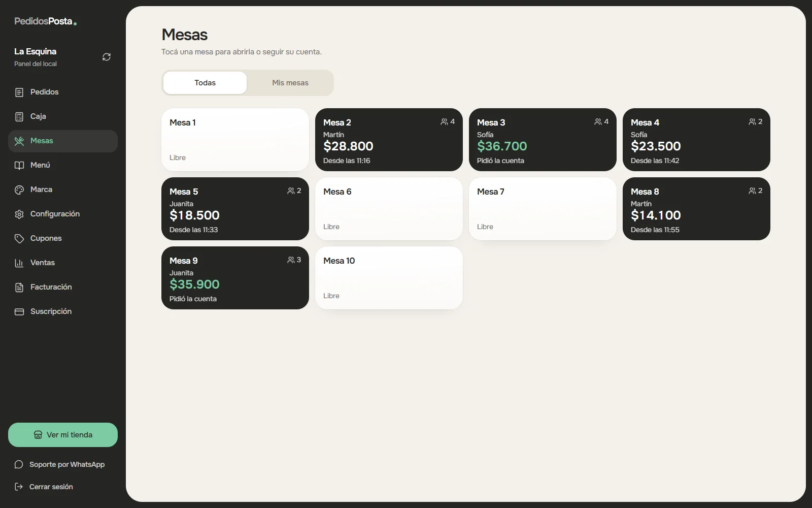Image resolution: width=812 pixels, height=508 pixels.
Task: Open the Ver mi tienda button
Action: (x=63, y=435)
